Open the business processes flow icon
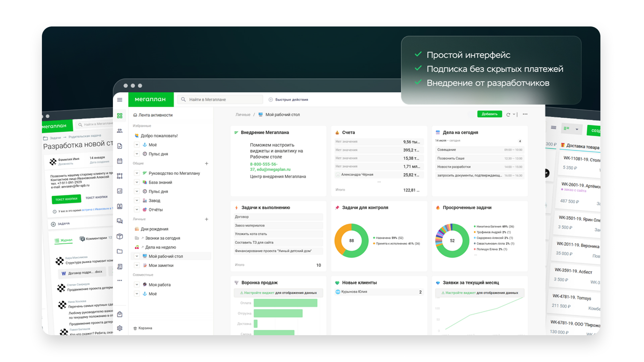 point(120,176)
